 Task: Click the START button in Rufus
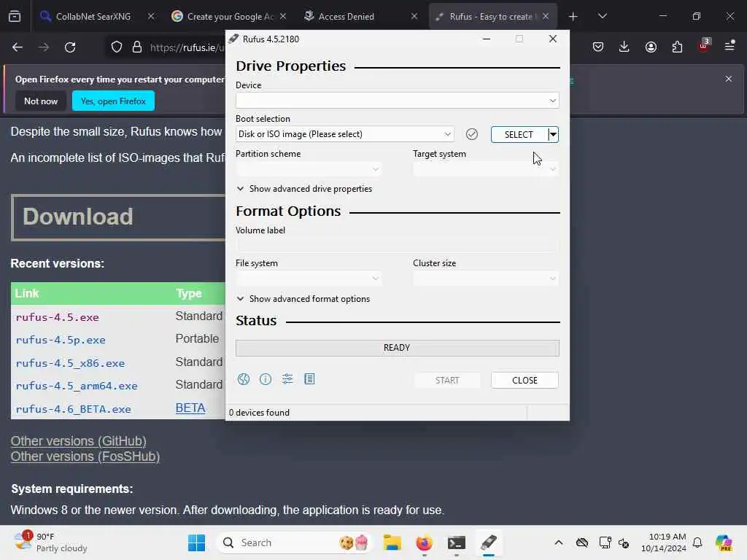click(x=447, y=381)
